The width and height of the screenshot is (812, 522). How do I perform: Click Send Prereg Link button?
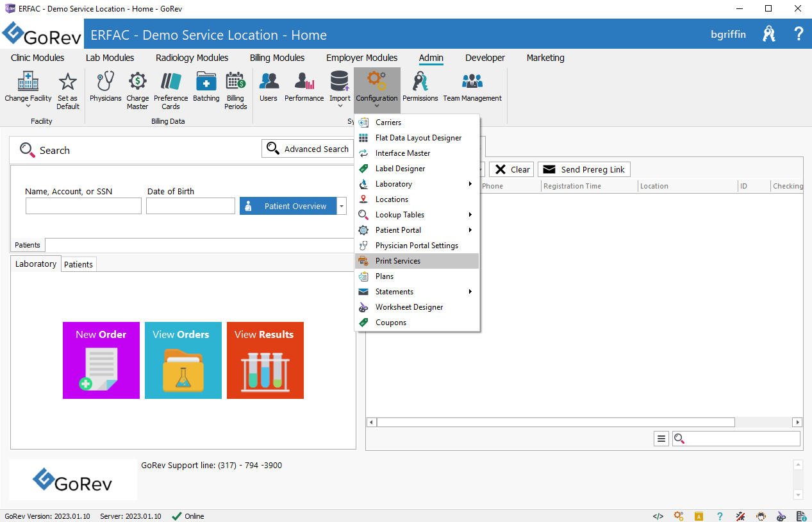584,169
